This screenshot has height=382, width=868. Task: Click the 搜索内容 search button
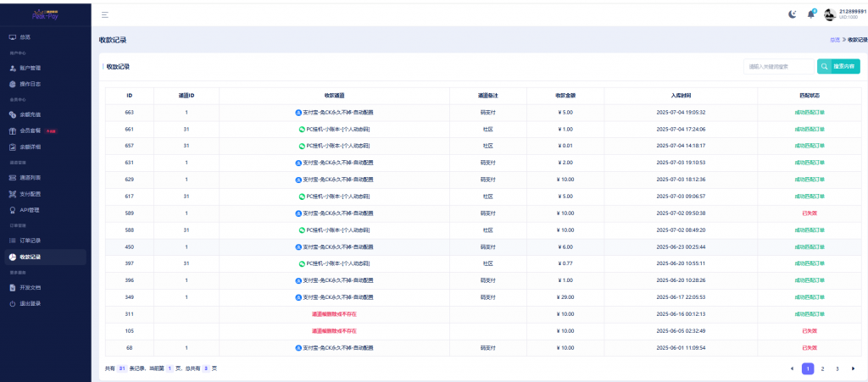(x=838, y=66)
